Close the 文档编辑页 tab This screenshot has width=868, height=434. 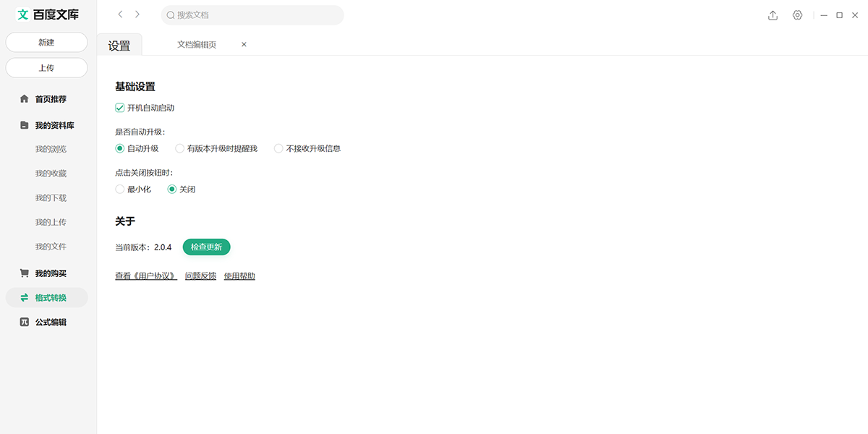tap(244, 45)
